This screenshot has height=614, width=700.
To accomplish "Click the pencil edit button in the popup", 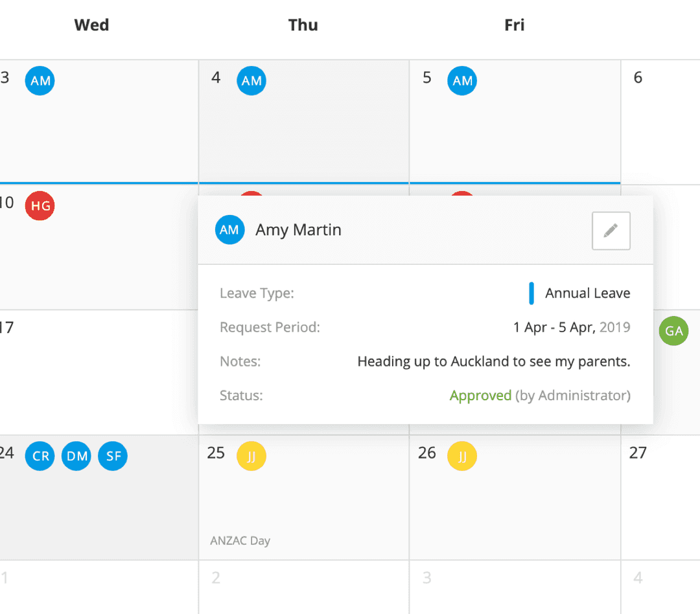I will coord(611,231).
